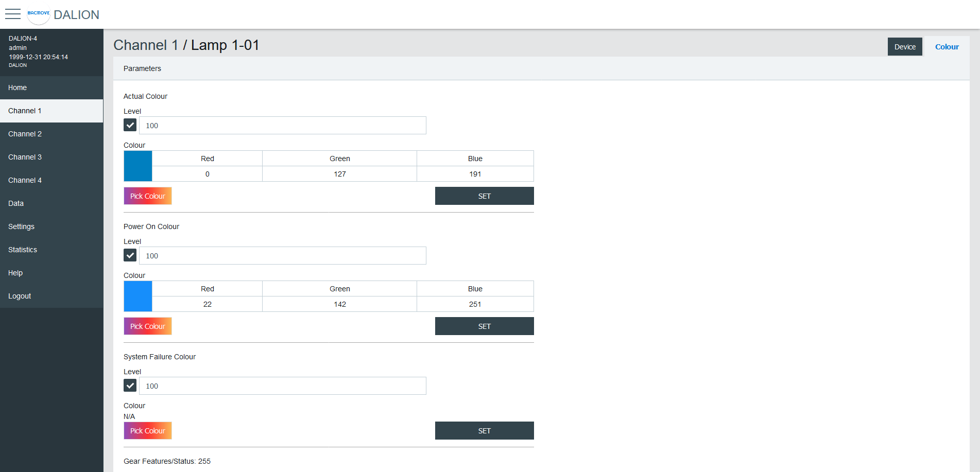
Task: Select the Colour tab
Action: [x=947, y=47]
